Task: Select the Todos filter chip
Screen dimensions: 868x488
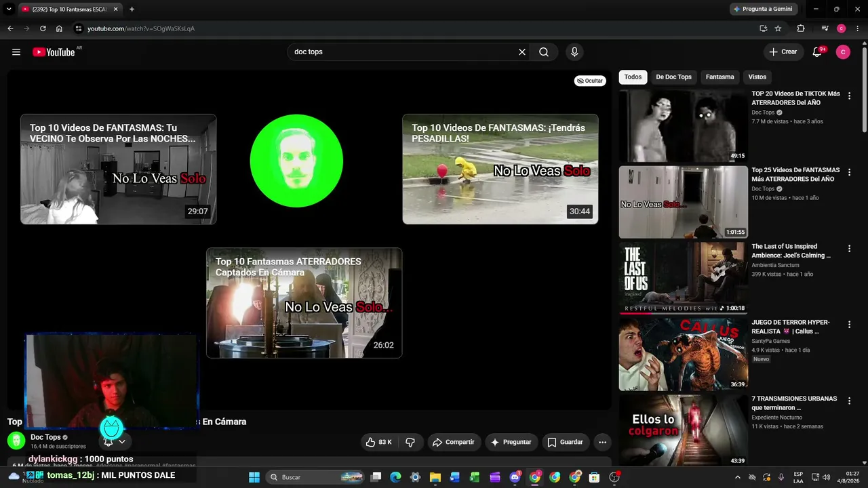Action: (x=633, y=77)
